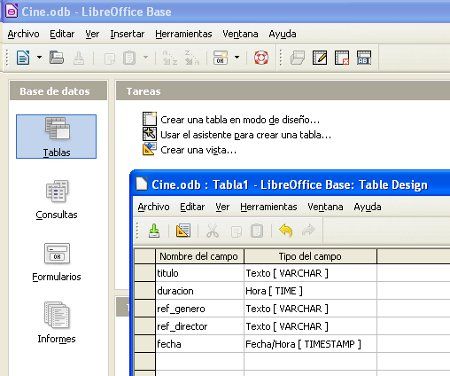This screenshot has width=450, height=376.
Task: Click the Open database icon in main toolbar
Action: pos(57,58)
